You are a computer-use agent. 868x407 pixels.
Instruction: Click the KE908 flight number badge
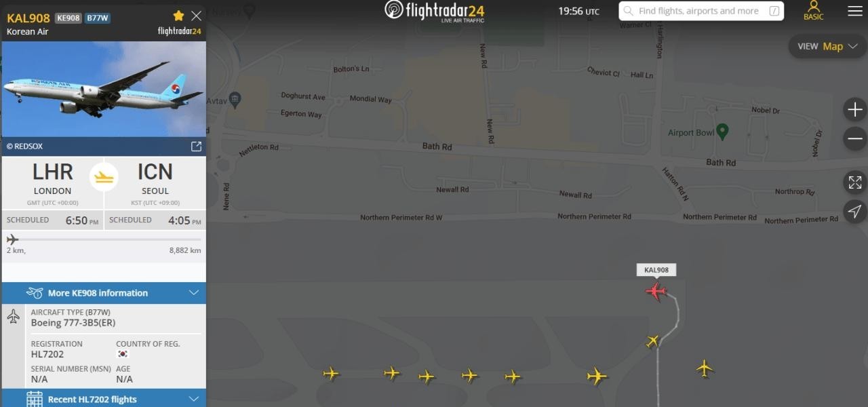pos(68,18)
